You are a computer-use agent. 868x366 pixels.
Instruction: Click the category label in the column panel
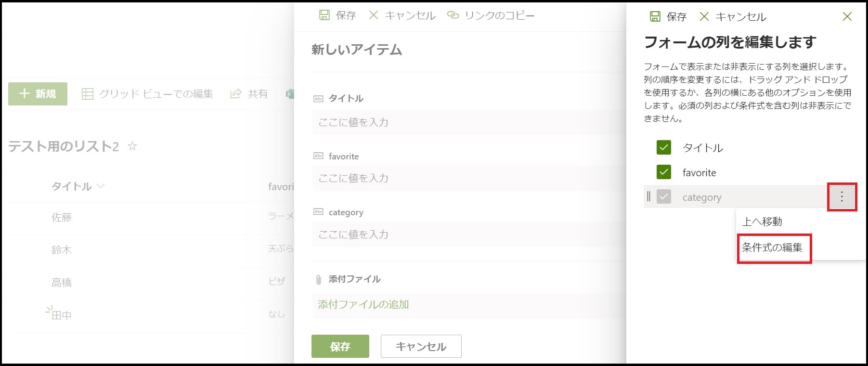[702, 197]
